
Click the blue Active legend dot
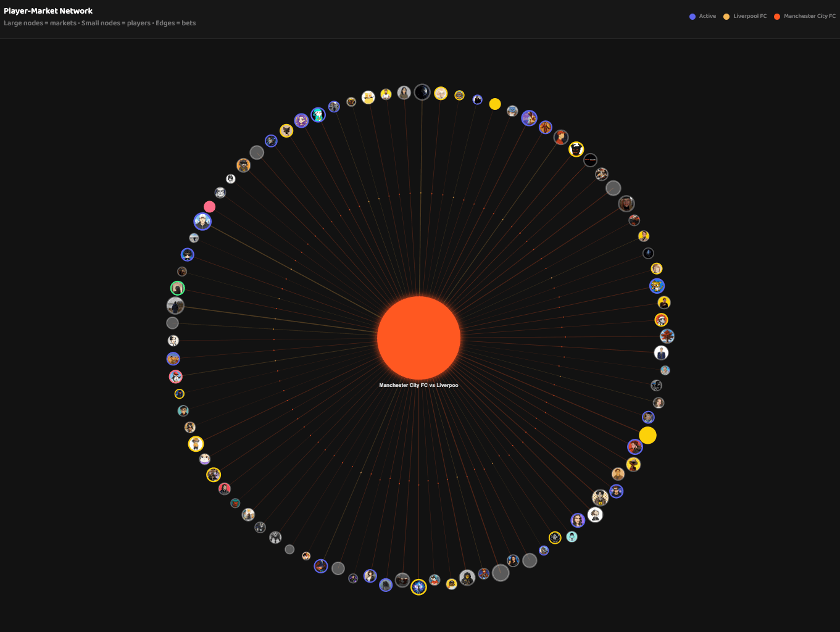(692, 17)
